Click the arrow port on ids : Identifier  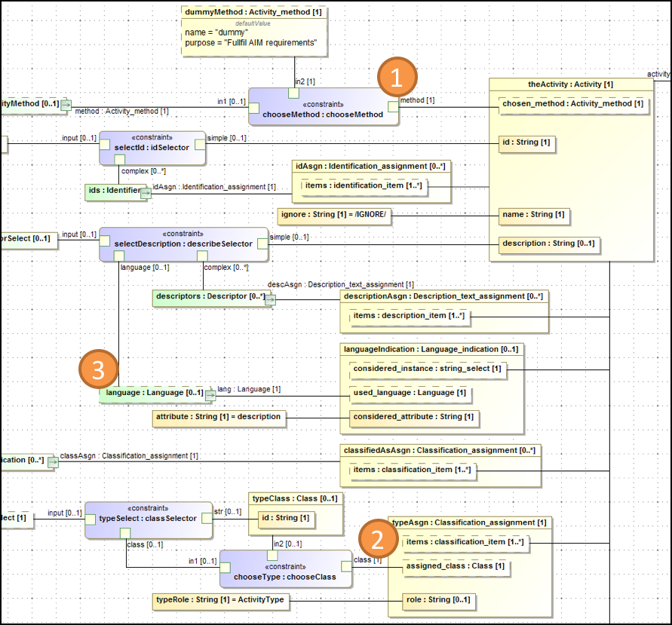point(145,193)
